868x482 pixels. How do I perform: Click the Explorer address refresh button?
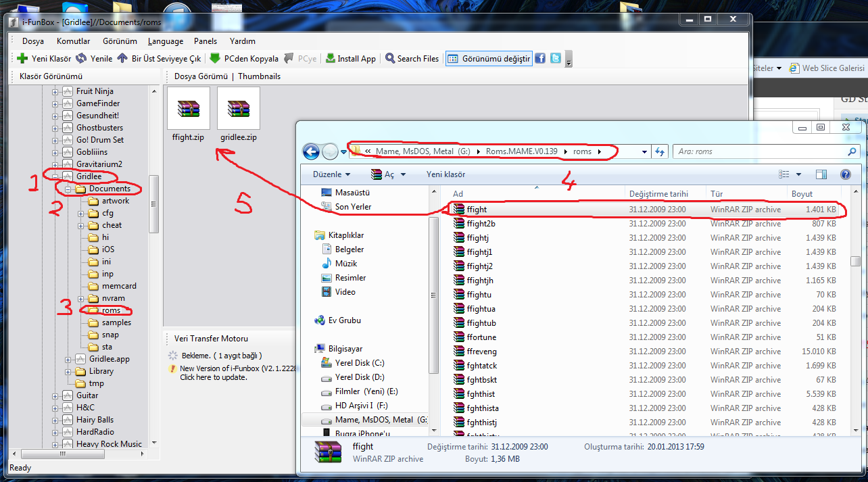tap(660, 151)
